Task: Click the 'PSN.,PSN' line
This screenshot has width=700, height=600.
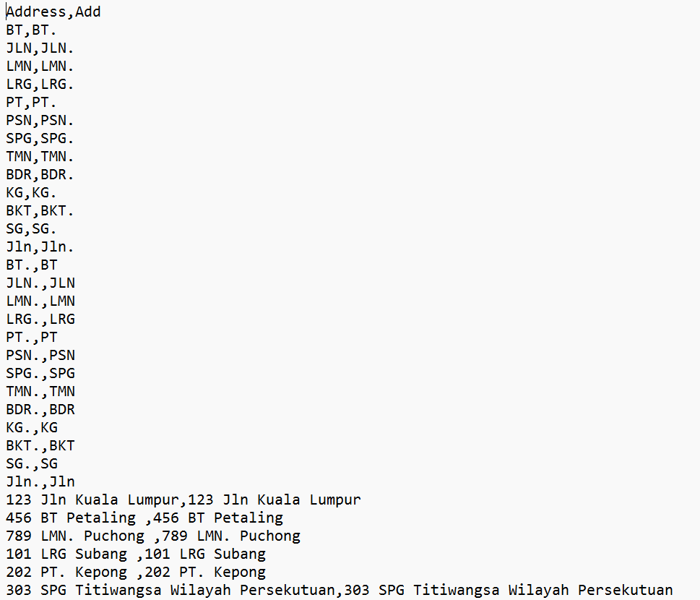Action: tap(40, 356)
